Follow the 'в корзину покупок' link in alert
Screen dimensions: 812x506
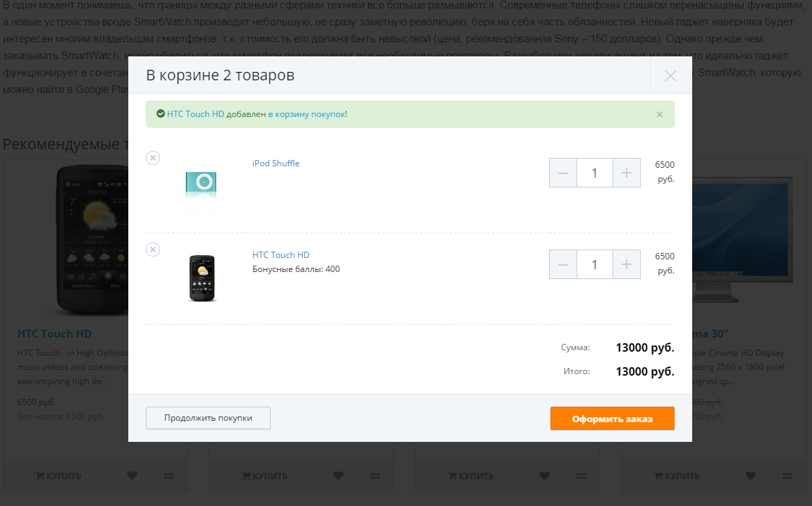[307, 114]
